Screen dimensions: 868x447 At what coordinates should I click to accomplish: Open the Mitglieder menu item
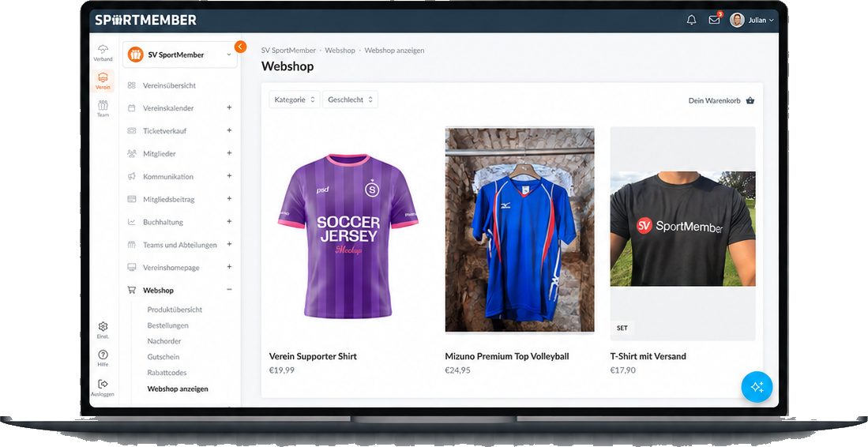coord(160,154)
